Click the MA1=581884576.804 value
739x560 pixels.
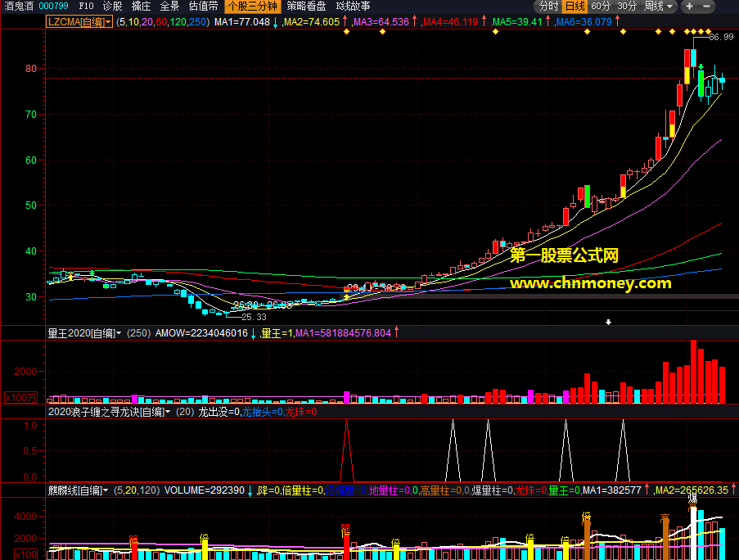click(x=343, y=333)
